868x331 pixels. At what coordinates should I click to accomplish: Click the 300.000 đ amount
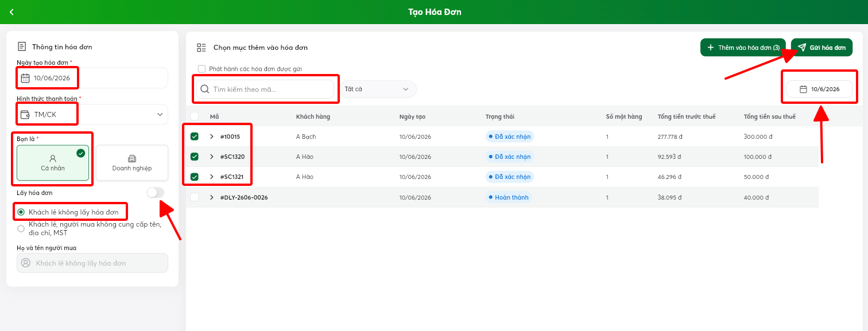[759, 137]
